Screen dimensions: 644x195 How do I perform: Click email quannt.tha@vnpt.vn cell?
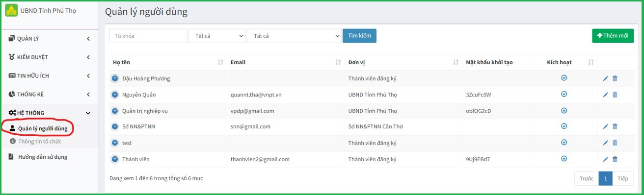[x=257, y=95]
